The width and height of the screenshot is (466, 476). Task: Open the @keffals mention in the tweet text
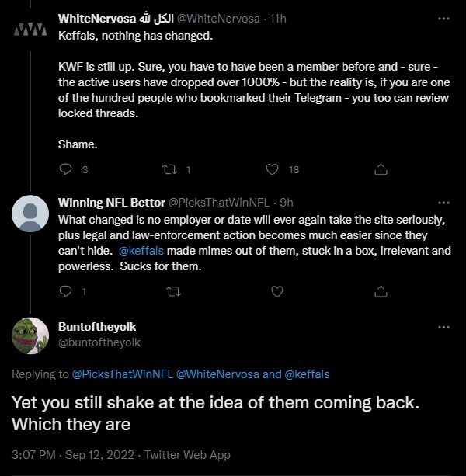[x=141, y=251]
